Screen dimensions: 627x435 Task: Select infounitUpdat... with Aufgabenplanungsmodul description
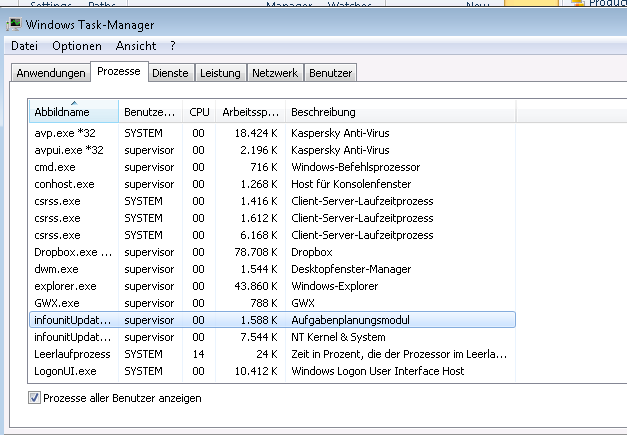(272, 320)
